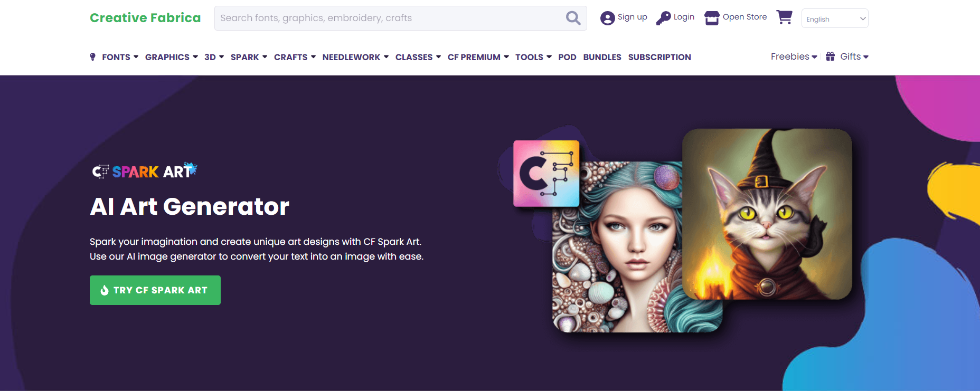Expand the CLASSES dropdown arrow
The width and height of the screenshot is (980, 391).
[x=438, y=56]
